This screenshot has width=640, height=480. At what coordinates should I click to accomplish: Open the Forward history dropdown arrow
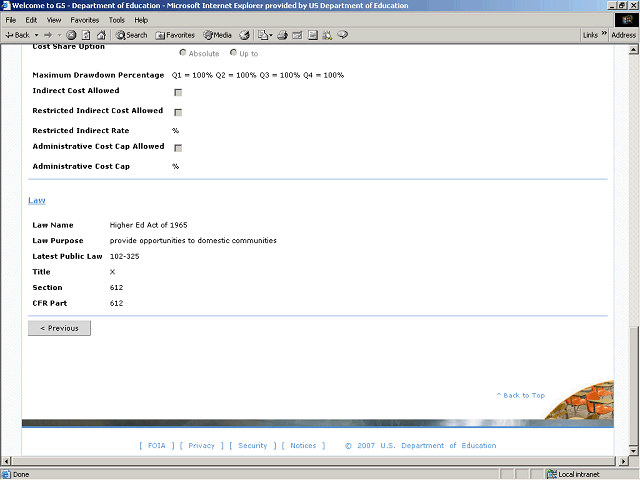59,35
